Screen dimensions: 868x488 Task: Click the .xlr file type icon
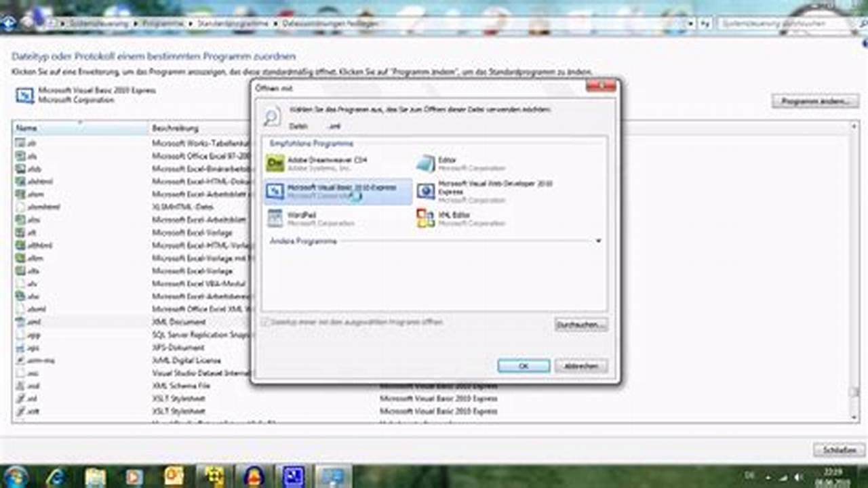(20, 143)
